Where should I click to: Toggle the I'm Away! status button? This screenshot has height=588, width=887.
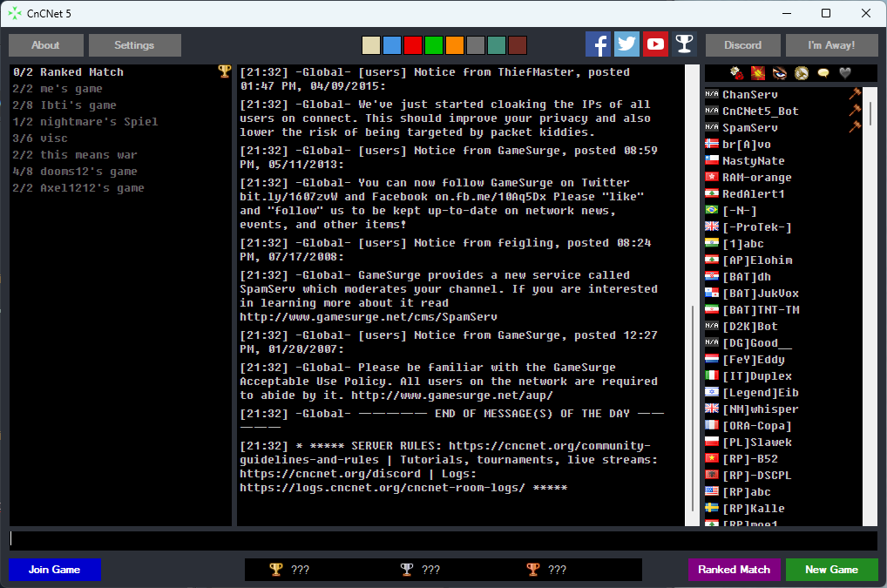coord(831,45)
